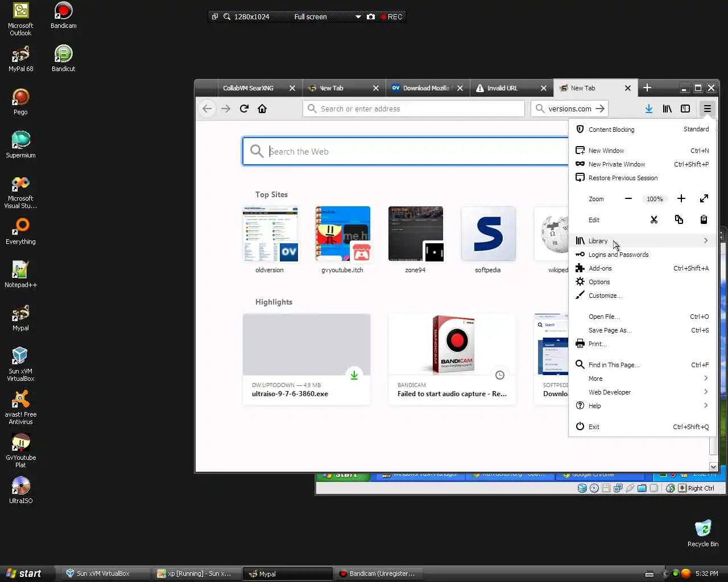The width and height of the screenshot is (728, 582).
Task: Click Exit in browser menu
Action: pyautogui.click(x=642, y=427)
